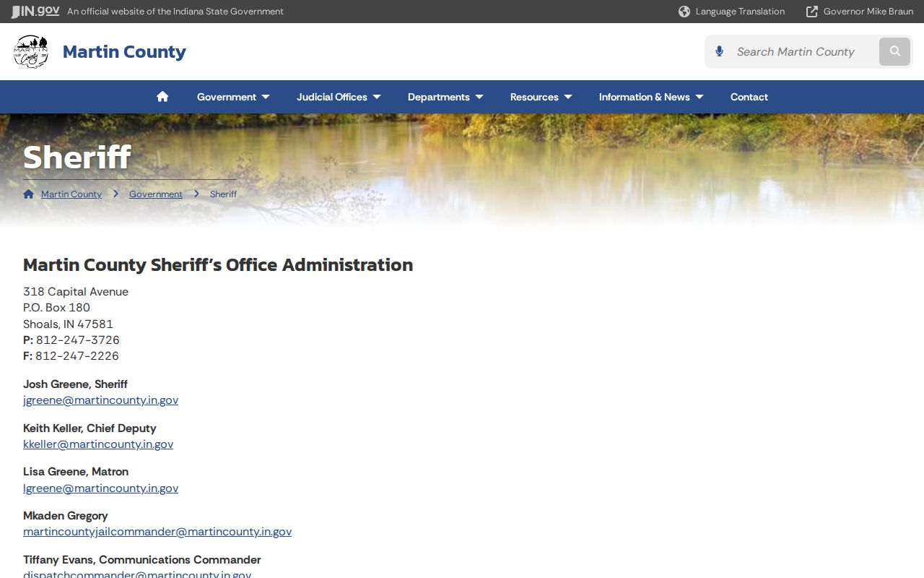Screen dimensions: 924x578
Task: Click the home icon in the breadcrumb trail
Action: click(x=29, y=194)
